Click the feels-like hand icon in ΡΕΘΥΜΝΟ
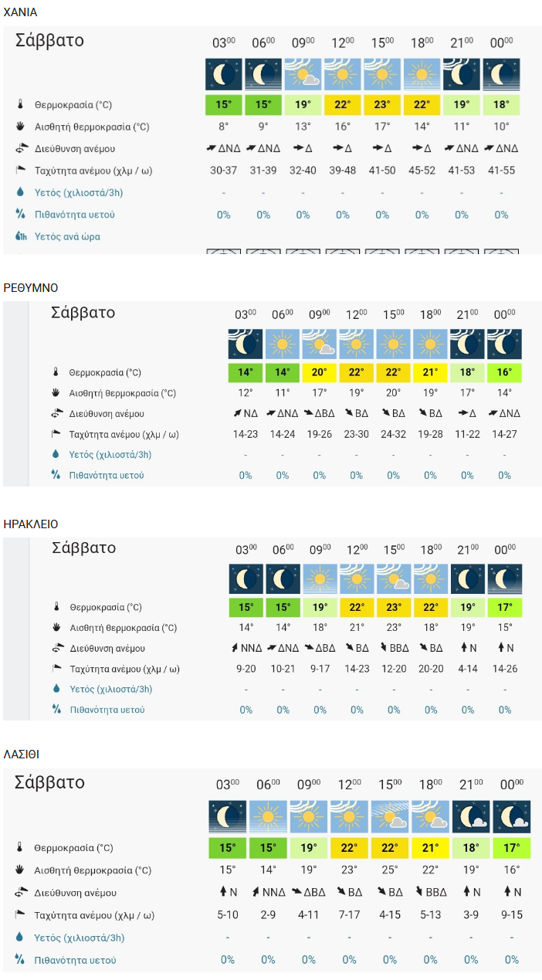Image resolution: width=542 pixels, height=980 pixels. coord(56,393)
